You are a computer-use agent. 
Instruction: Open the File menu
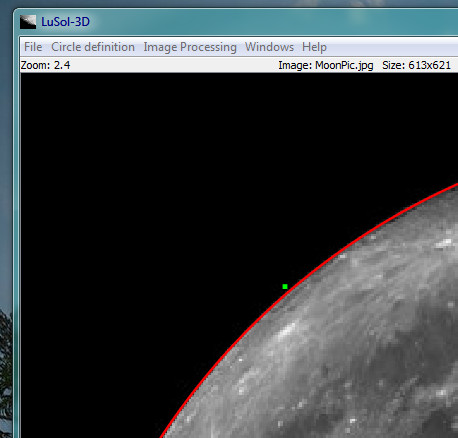(x=33, y=47)
